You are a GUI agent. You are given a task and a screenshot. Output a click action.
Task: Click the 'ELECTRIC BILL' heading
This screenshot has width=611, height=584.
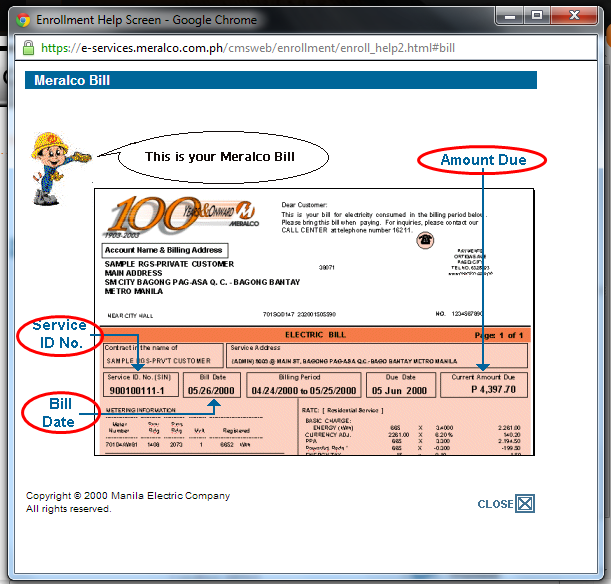click(x=315, y=335)
